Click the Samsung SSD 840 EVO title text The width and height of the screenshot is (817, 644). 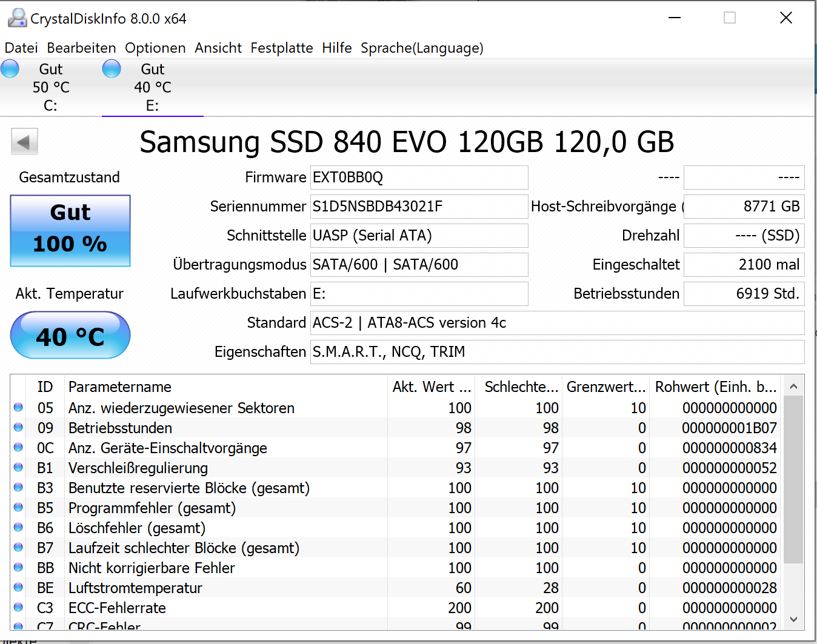(x=407, y=142)
